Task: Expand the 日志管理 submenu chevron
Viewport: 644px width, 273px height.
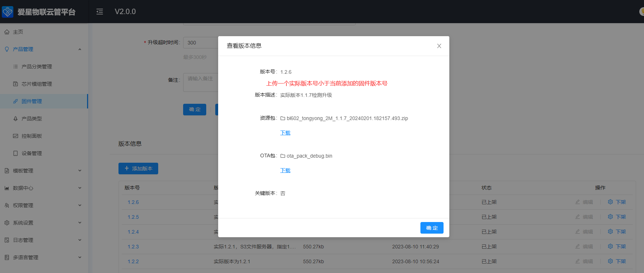Action: point(80,240)
